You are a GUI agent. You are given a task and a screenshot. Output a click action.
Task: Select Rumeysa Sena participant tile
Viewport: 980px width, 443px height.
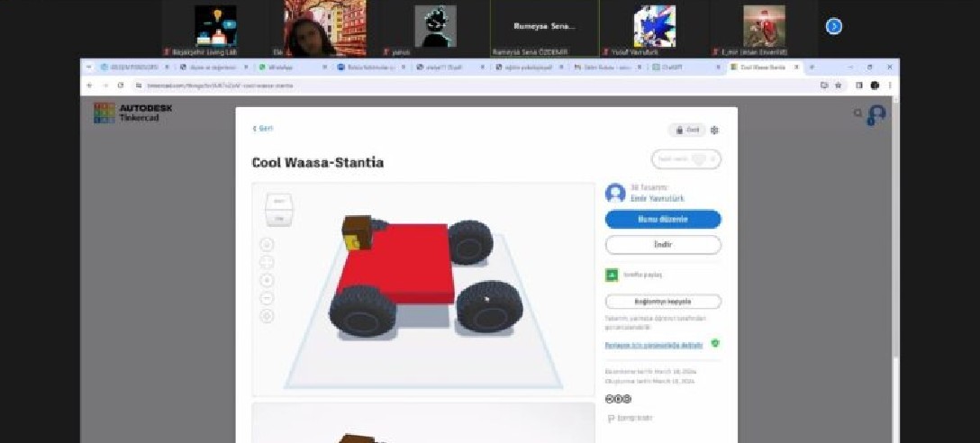544,29
